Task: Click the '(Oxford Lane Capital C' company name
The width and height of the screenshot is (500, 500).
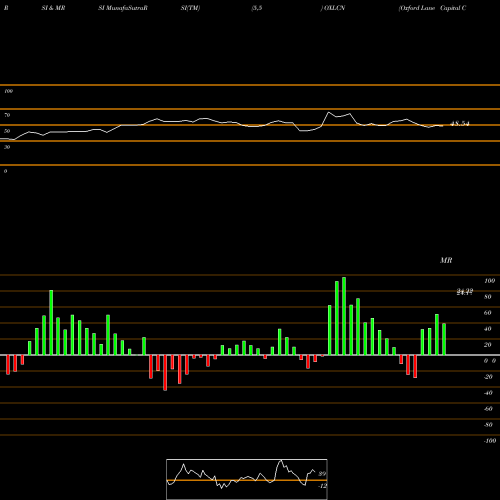Action: pyautogui.click(x=432, y=8)
